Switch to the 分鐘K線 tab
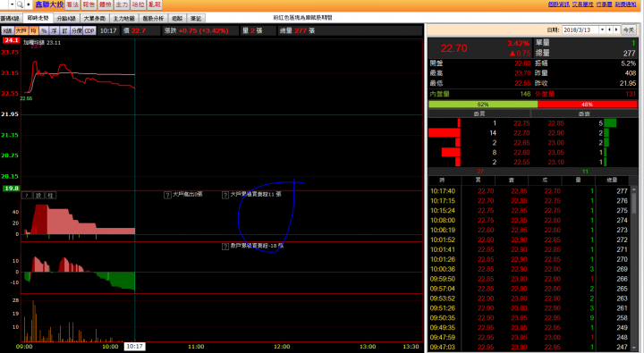Screen dimensions: 644x353 point(66,19)
